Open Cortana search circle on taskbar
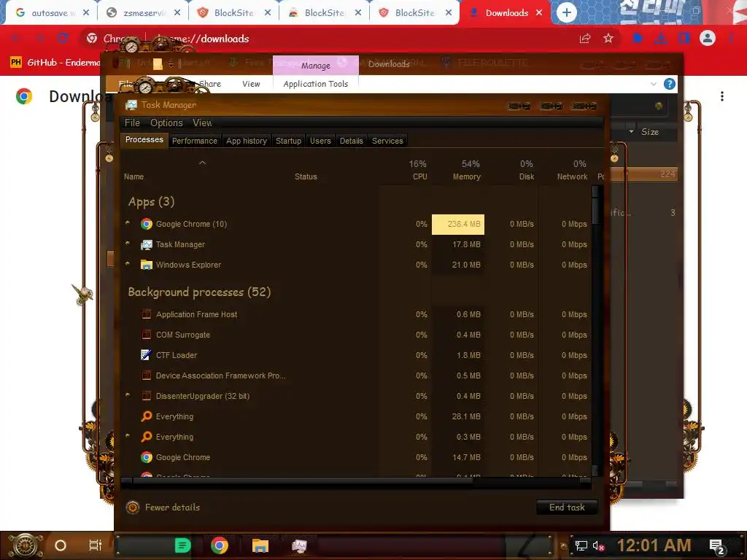The image size is (747, 560). pos(61,545)
